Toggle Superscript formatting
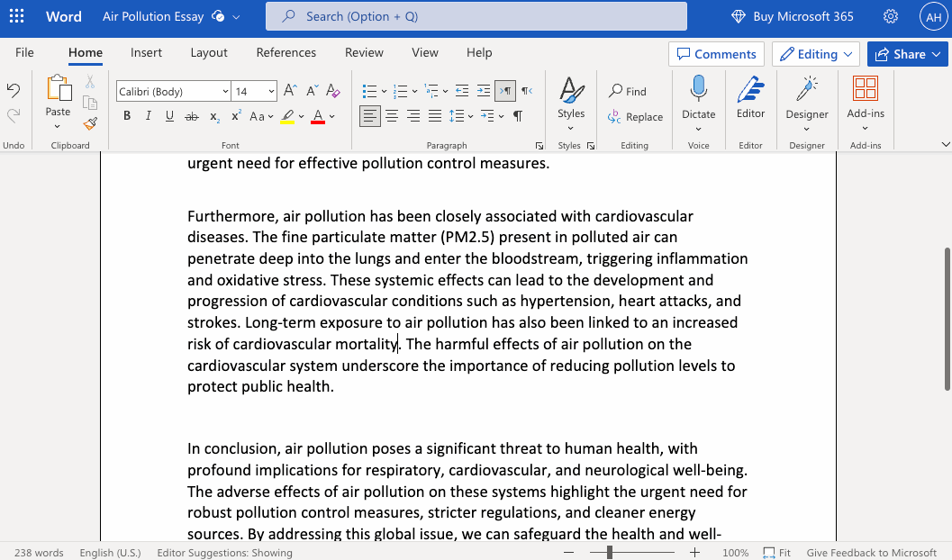Screen dimensions: 952x560 click(x=236, y=116)
